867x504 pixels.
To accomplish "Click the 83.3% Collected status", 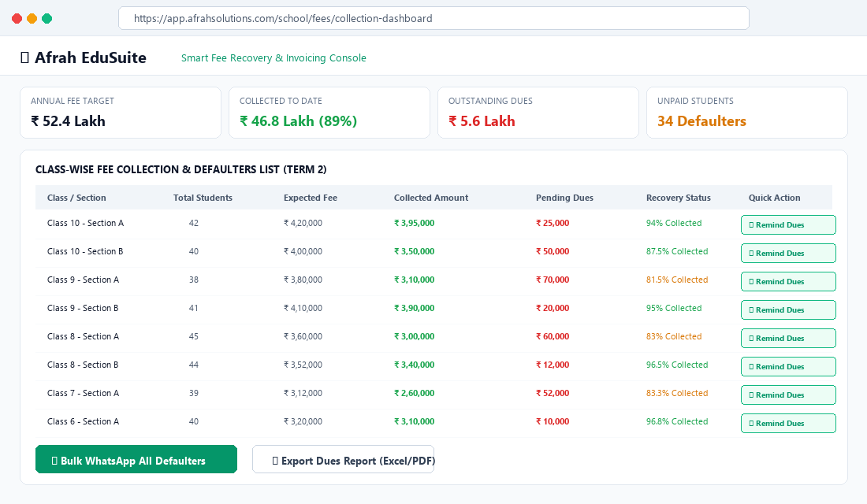I will 677,394.
